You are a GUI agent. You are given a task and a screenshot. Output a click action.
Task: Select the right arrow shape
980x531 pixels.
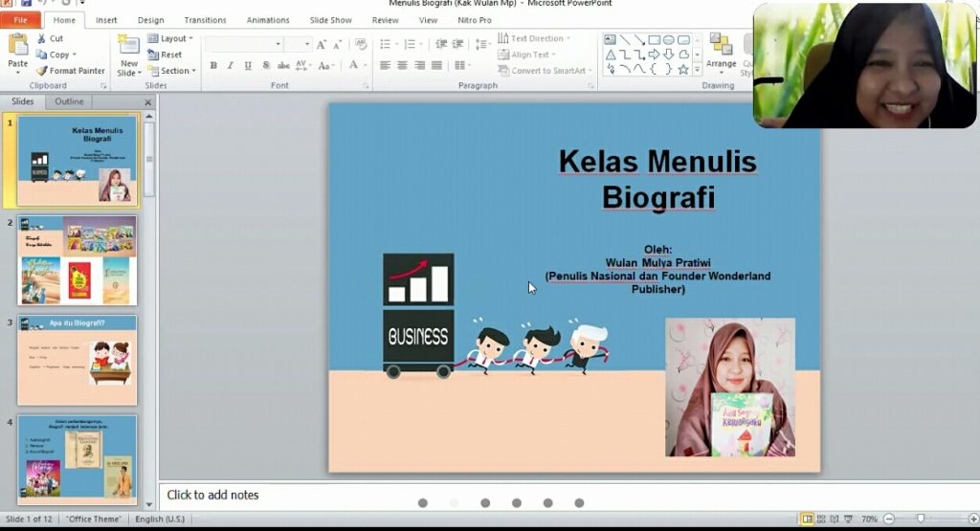point(654,55)
